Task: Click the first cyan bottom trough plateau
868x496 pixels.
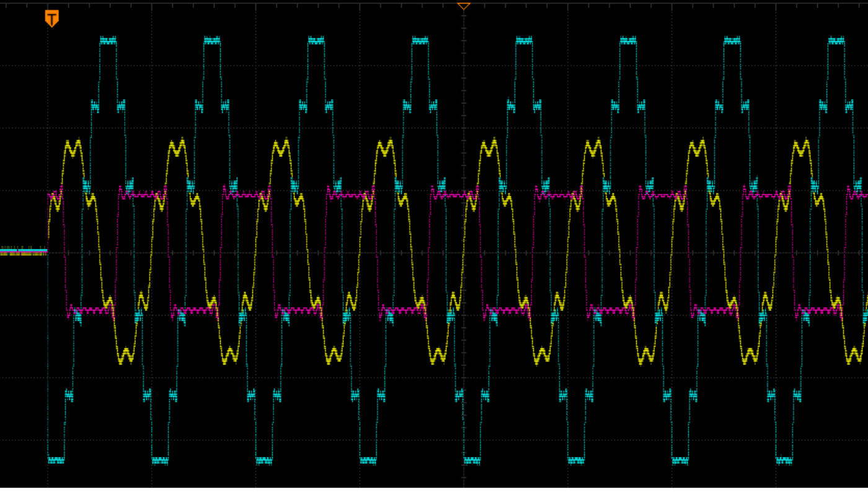Action: pyautogui.click(x=56, y=460)
